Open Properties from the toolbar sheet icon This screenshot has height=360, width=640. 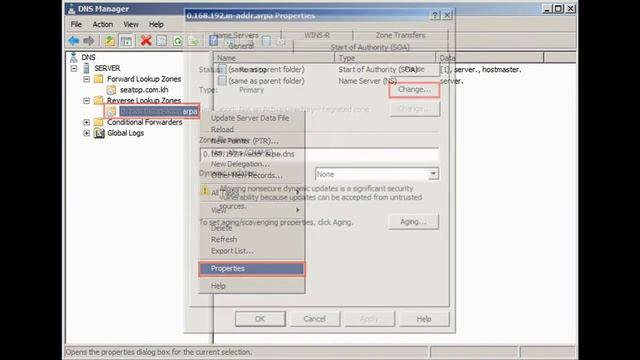(162, 40)
